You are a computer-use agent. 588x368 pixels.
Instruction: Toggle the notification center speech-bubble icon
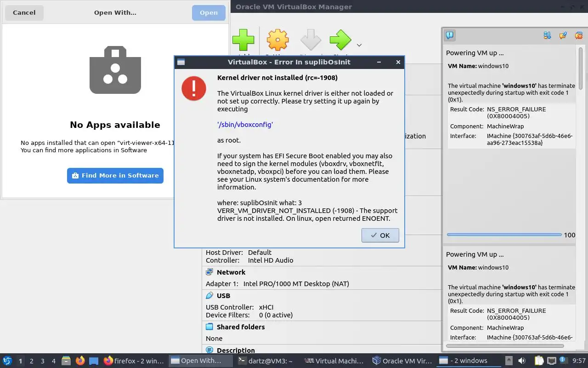pos(450,35)
